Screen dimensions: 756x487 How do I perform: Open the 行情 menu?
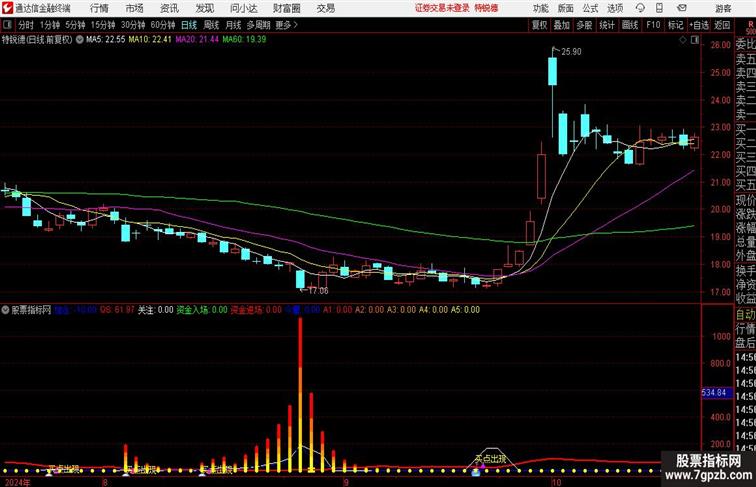(99, 8)
